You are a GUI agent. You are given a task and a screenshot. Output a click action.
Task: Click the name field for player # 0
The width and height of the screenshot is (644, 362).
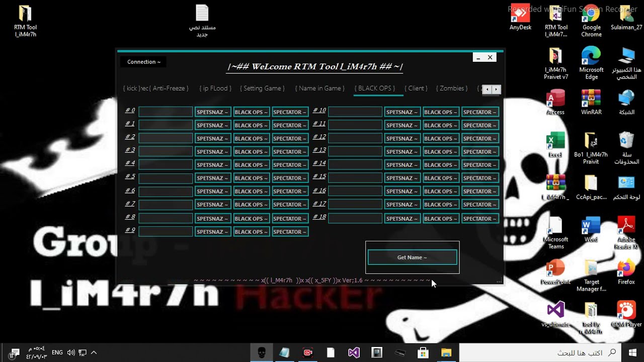166,112
